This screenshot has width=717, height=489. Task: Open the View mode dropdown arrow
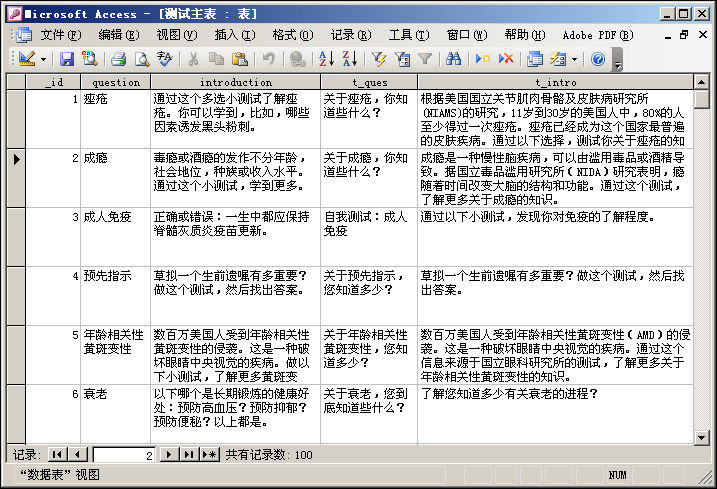[x=43, y=59]
